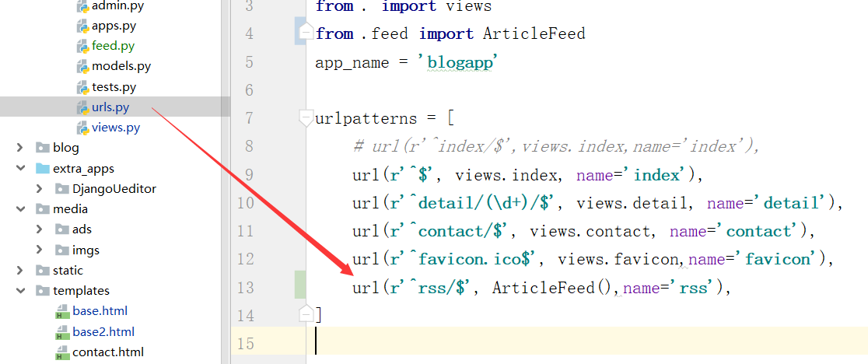Click the commented url line 8
Viewport: 868px width, 364px height.
point(555,146)
